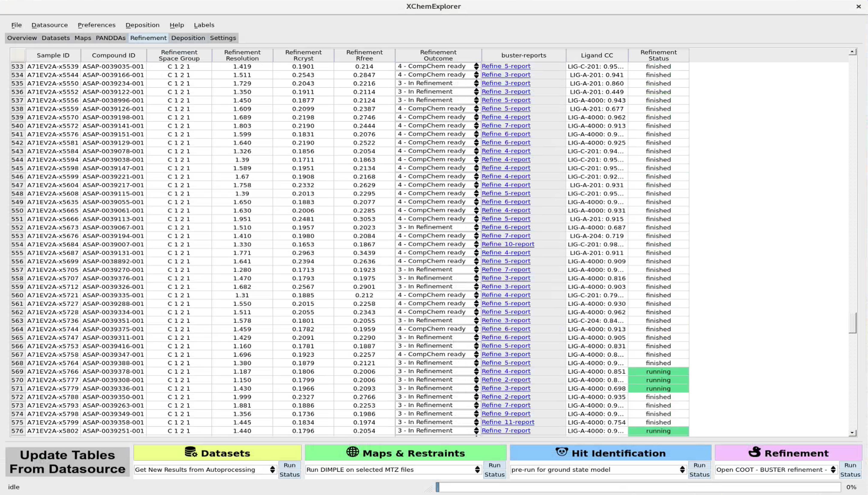Click Status under Datasets section

pos(290,474)
